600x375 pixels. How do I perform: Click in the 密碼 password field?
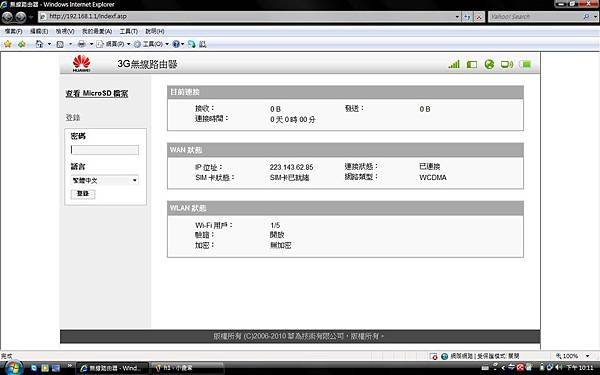[104, 150]
